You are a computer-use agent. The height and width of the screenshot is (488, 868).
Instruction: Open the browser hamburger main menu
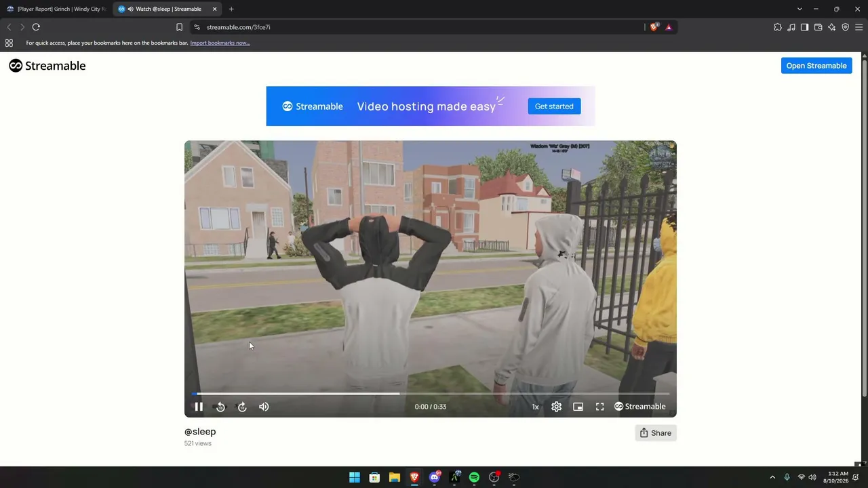859,27
